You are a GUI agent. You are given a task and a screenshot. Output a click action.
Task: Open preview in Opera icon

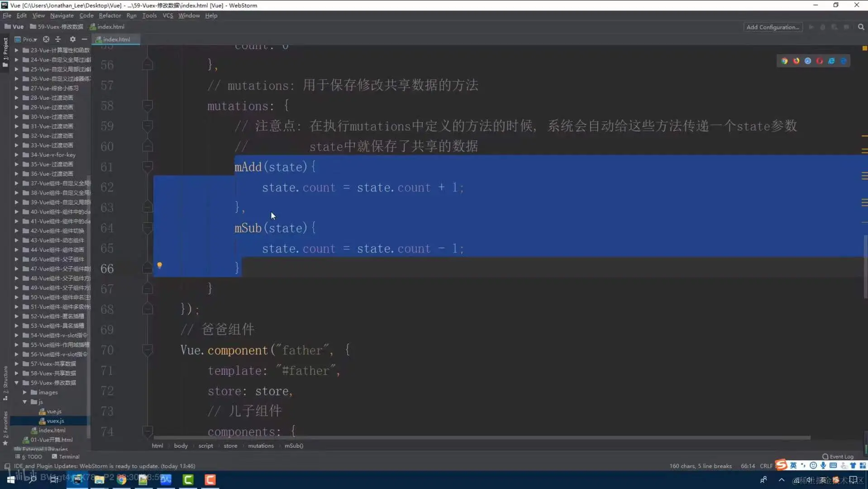pyautogui.click(x=819, y=60)
